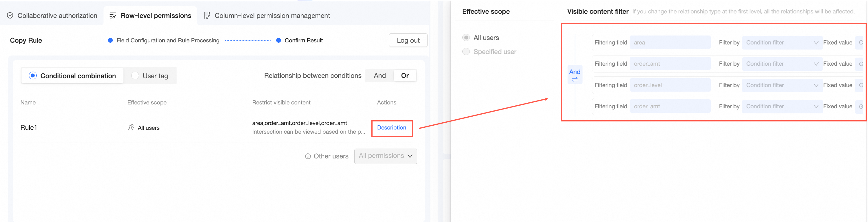Click the Effective scope column header
The image size is (868, 222).
(147, 102)
